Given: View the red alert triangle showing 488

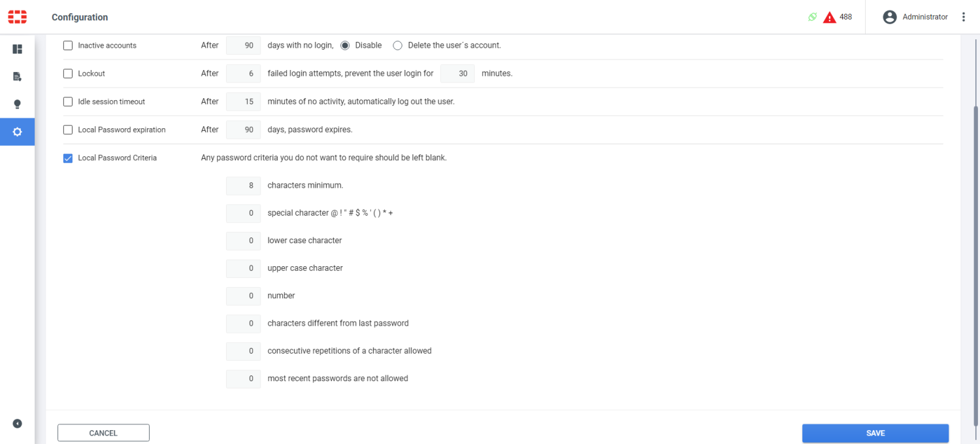Looking at the screenshot, I should [829, 16].
